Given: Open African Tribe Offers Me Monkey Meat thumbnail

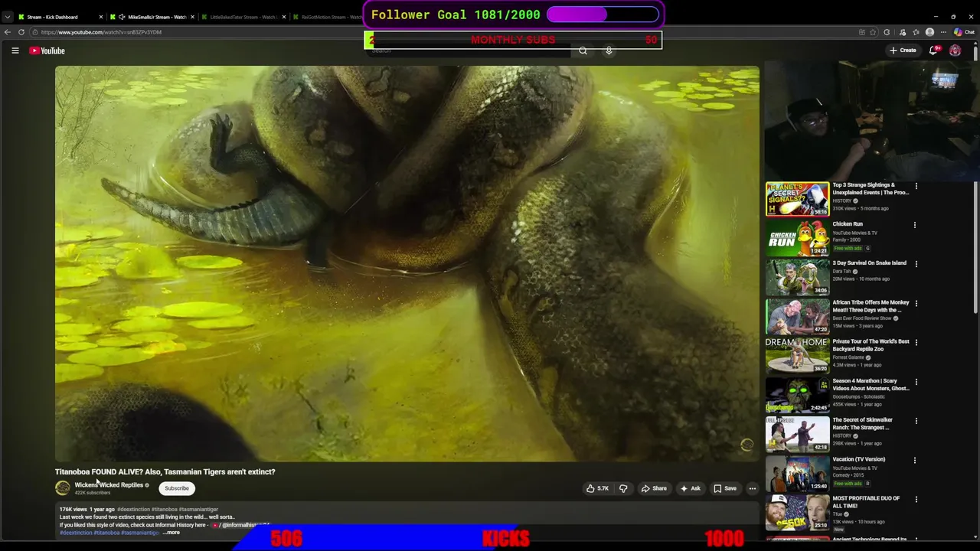Looking at the screenshot, I should [797, 316].
